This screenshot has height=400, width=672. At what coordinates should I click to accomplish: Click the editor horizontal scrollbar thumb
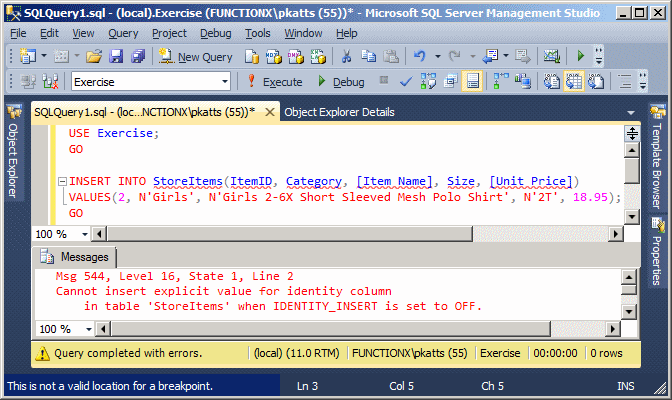[290, 234]
